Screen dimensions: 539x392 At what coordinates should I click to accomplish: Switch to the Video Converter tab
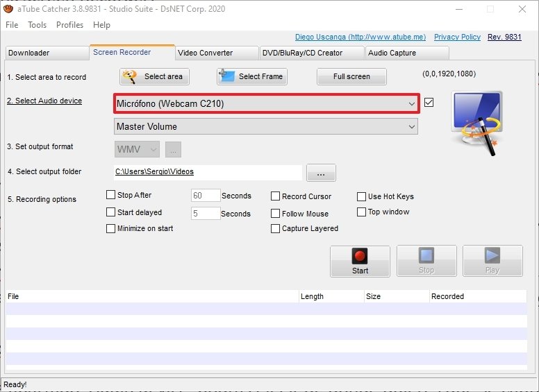click(x=217, y=53)
